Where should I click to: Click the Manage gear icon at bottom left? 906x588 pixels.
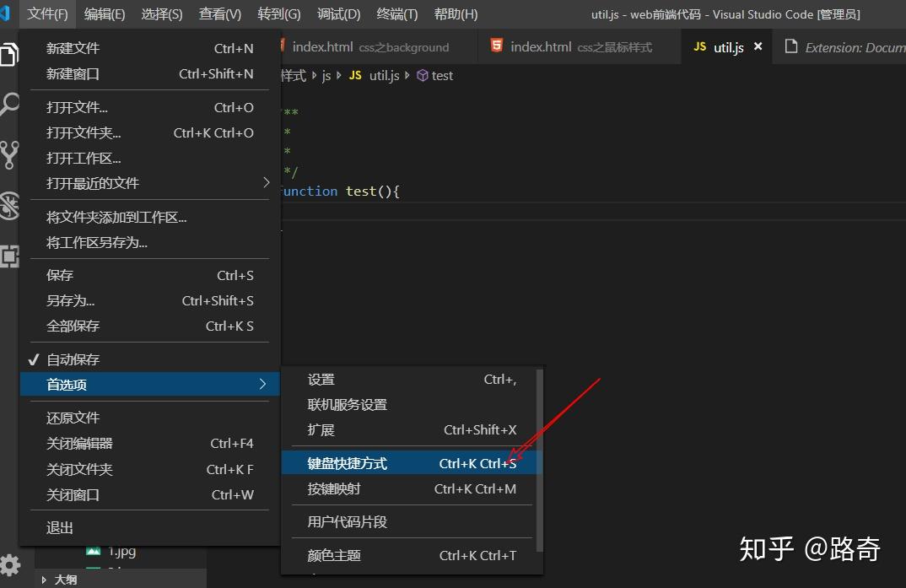pyautogui.click(x=11, y=564)
